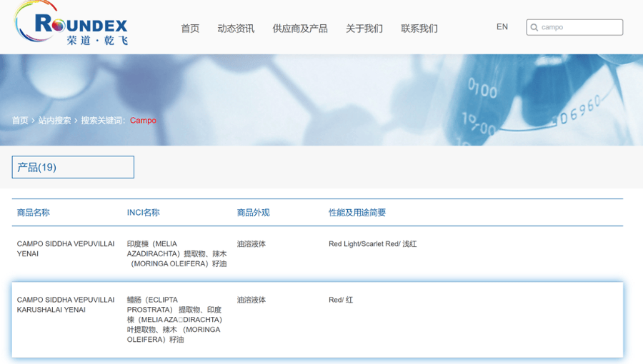Focus the search field containing campo

579,28
